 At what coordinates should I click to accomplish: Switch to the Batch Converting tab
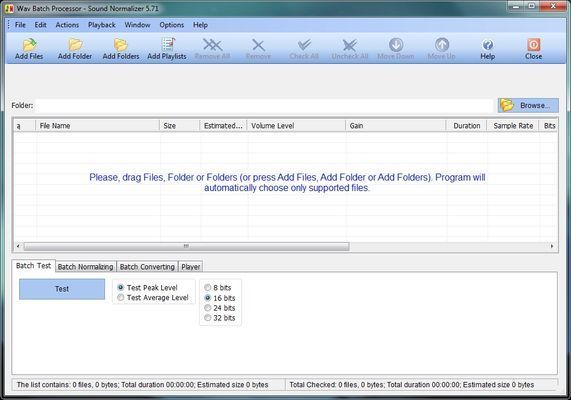click(147, 267)
